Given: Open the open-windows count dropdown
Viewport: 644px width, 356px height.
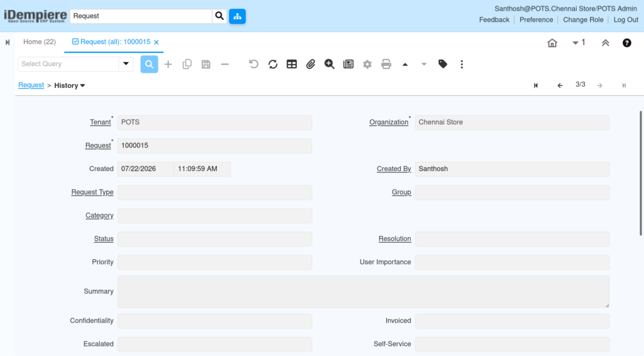Looking at the screenshot, I should tap(579, 42).
